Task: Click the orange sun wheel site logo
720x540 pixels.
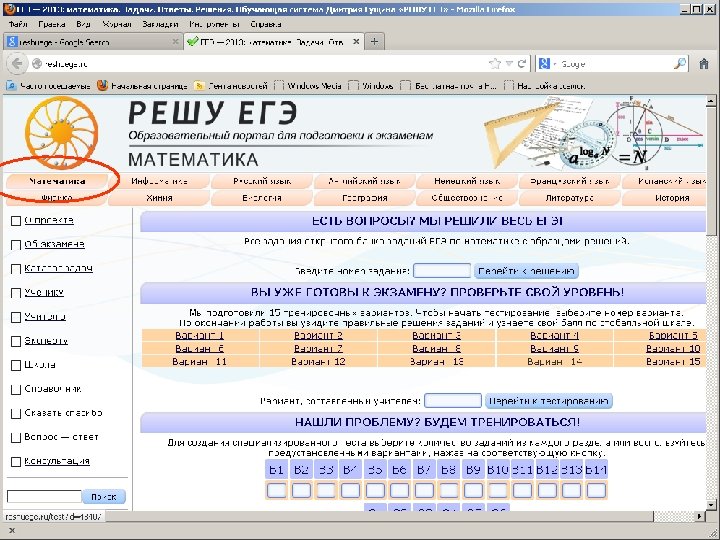Action: tap(62, 133)
